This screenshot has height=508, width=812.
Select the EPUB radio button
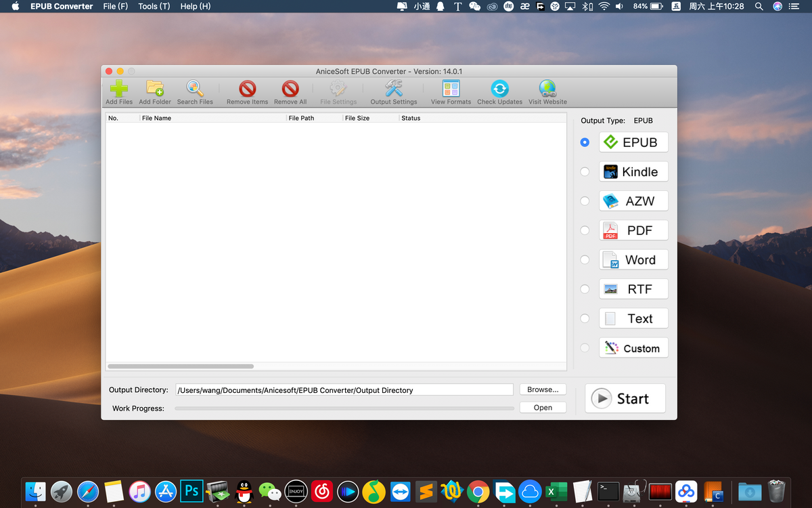click(x=585, y=142)
